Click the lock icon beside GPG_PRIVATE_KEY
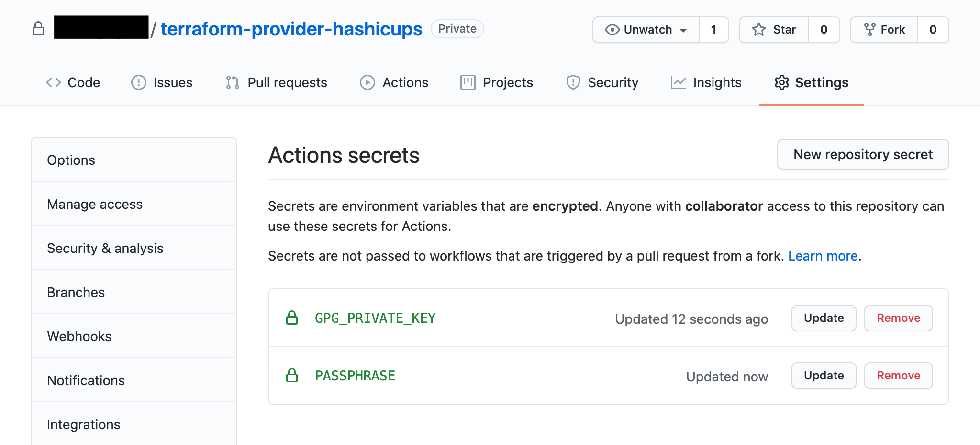 click(292, 318)
